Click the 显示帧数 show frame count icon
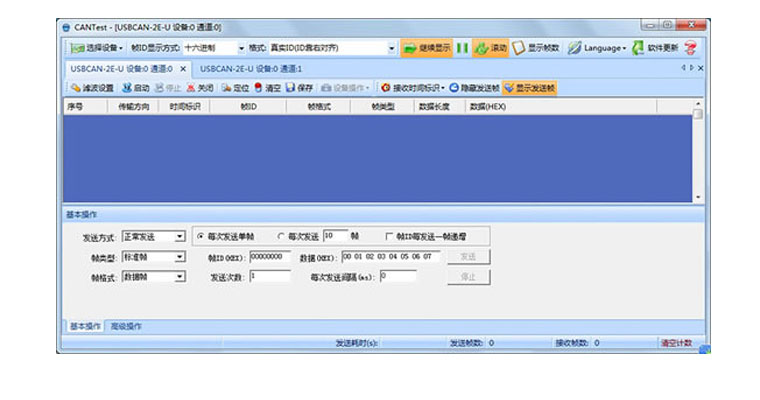The image size is (760, 400). (x=536, y=48)
